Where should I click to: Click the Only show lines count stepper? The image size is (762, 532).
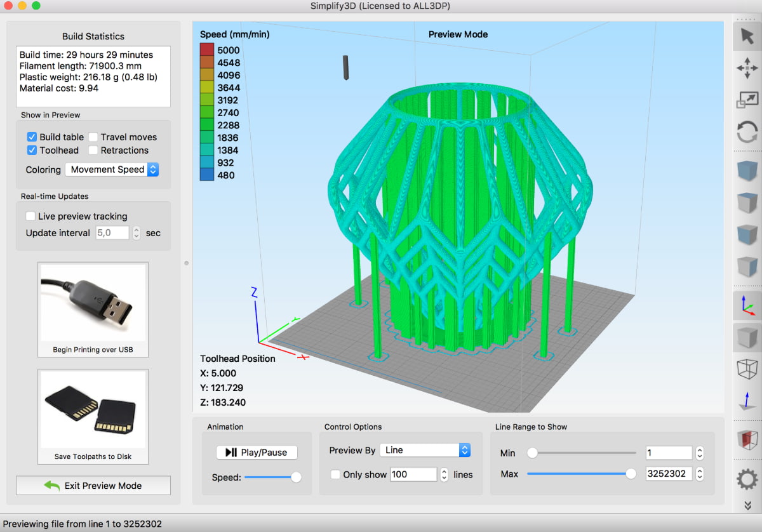point(444,474)
